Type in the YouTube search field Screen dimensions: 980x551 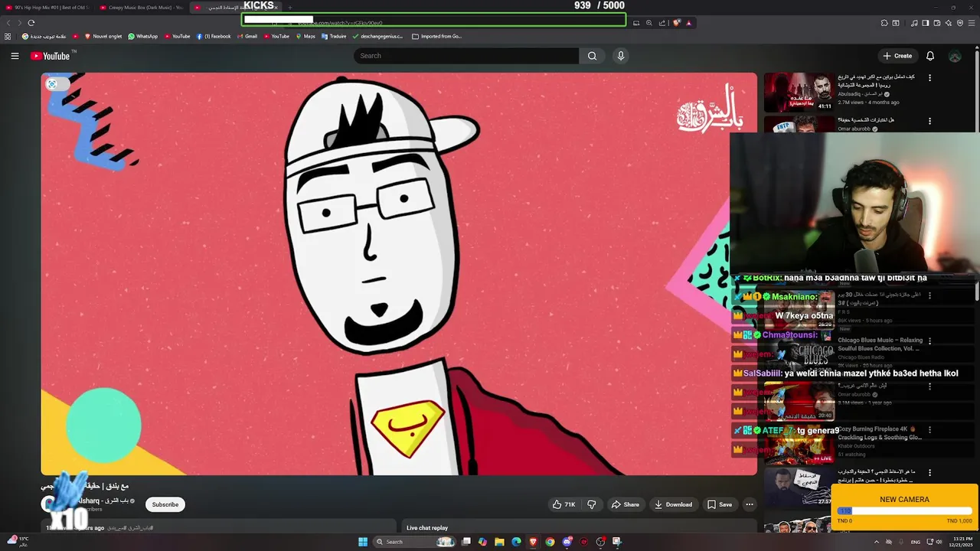pos(466,56)
